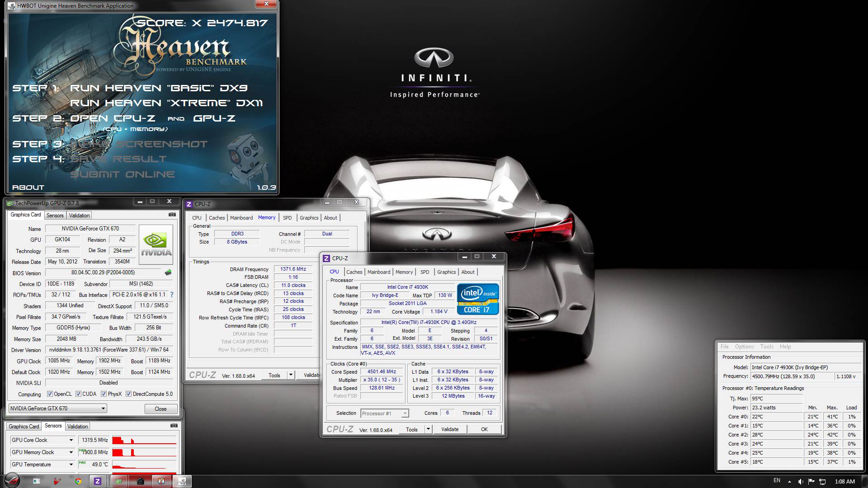This screenshot has height=488, width=868.
Task: Click the red bird taskbar icon
Action: [x=57, y=481]
